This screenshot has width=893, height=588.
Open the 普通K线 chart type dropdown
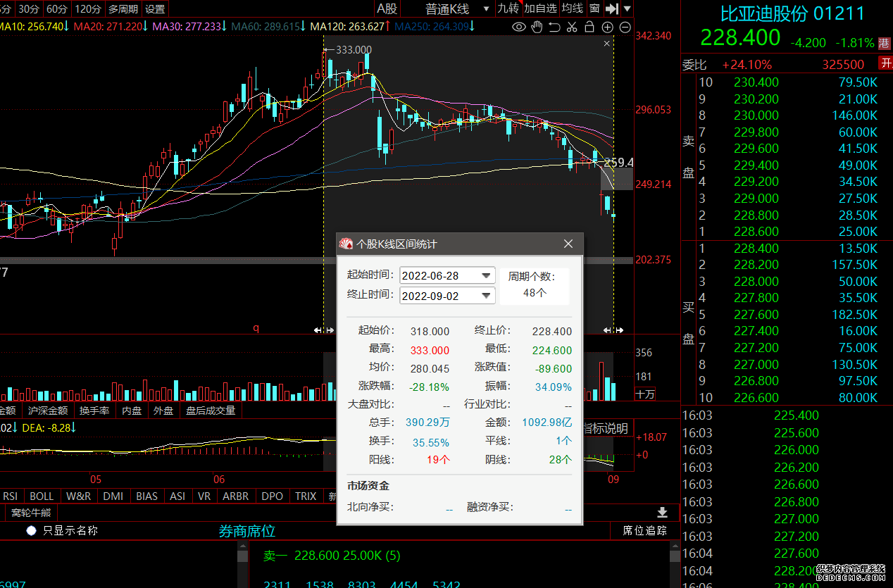[457, 8]
